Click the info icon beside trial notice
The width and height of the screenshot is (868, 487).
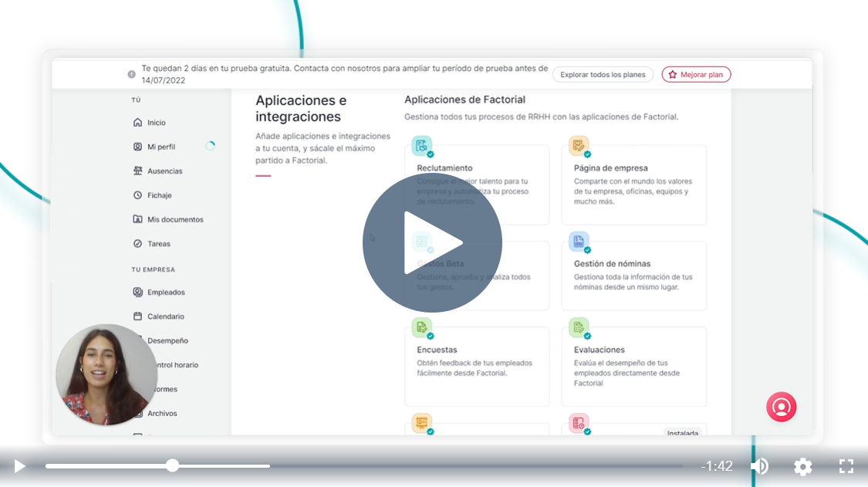[x=131, y=74]
